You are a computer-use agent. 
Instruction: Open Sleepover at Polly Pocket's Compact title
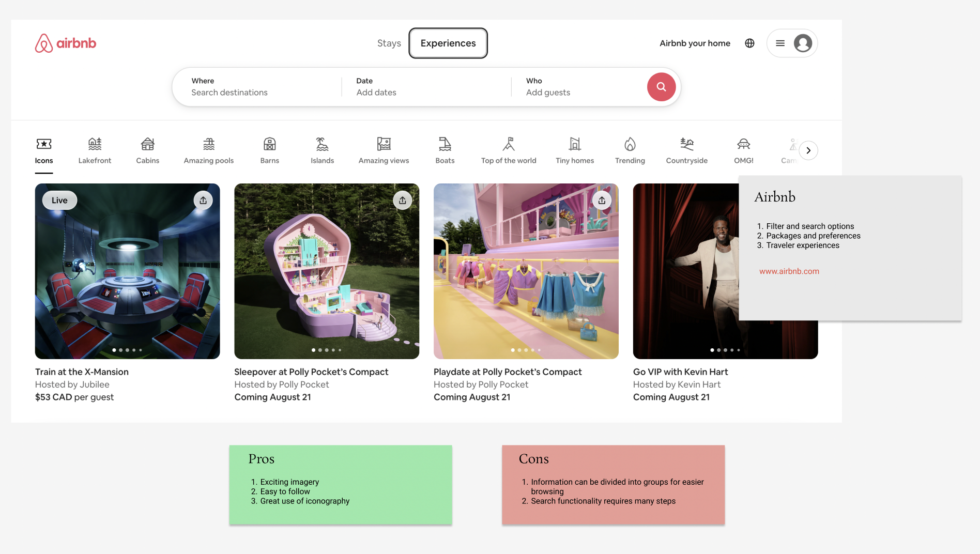311,372
